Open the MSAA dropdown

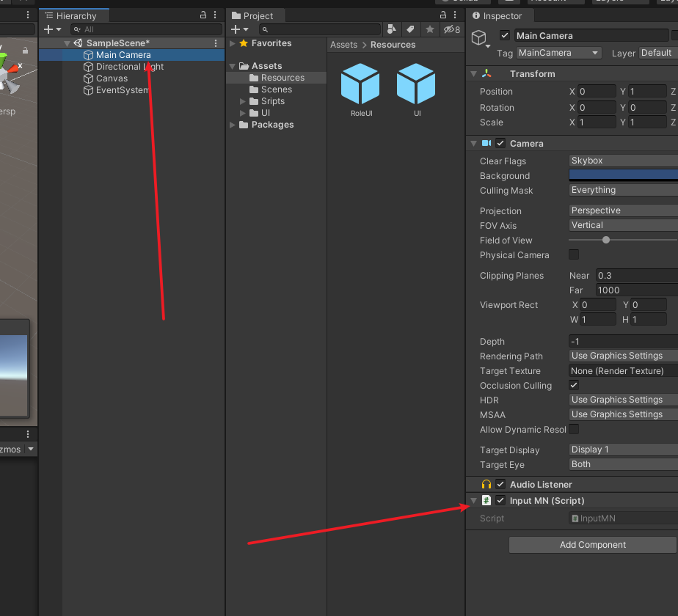click(x=623, y=414)
